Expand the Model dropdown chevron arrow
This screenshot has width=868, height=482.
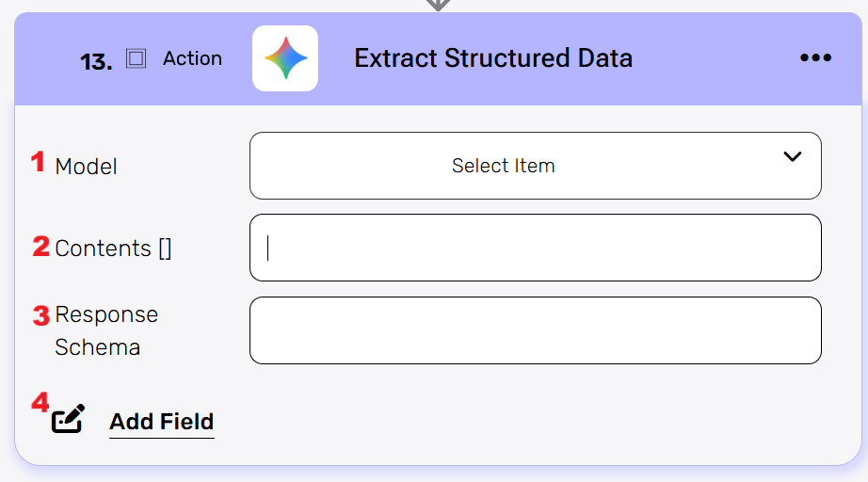coord(793,156)
